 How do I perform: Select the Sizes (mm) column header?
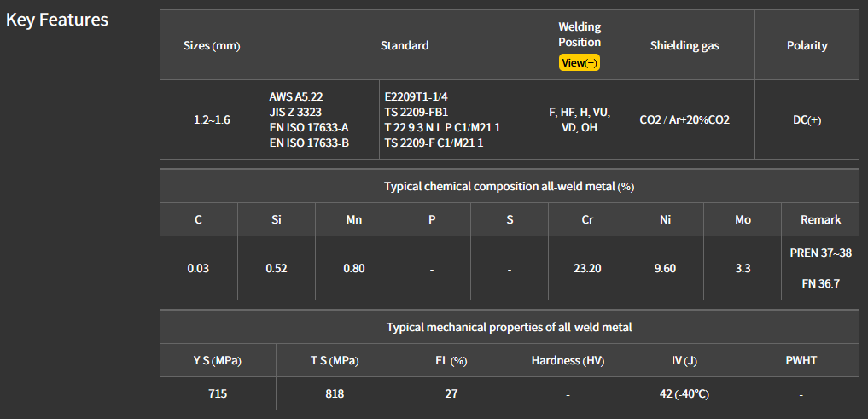point(212,46)
